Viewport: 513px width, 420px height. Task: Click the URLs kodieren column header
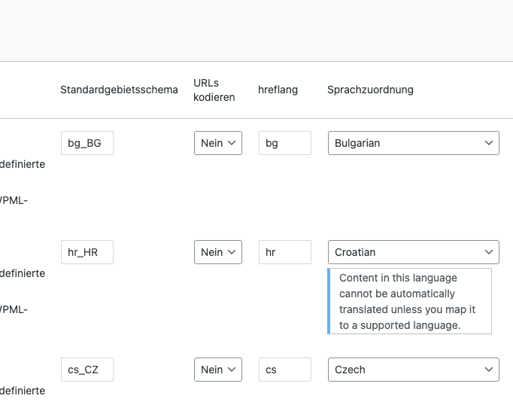(214, 90)
